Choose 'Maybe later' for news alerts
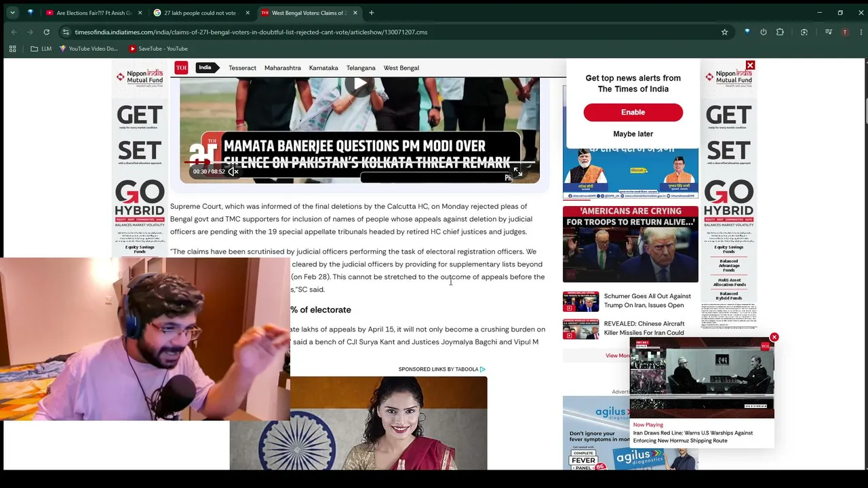Viewport: 868px width, 488px height. tap(633, 134)
